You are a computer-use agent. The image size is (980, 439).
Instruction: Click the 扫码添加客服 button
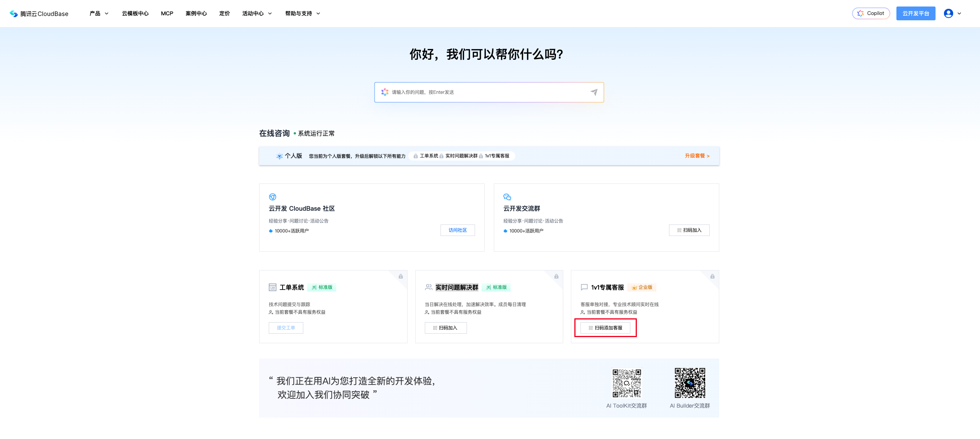click(x=605, y=328)
